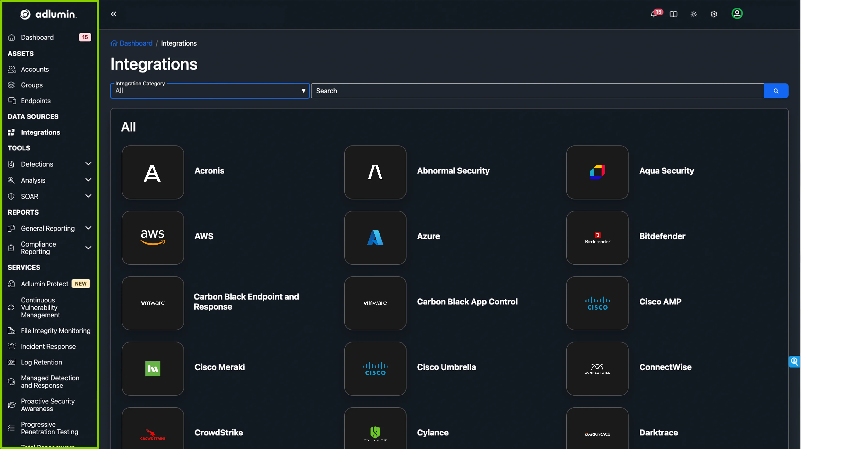Open the Darktrace logo tile
Screen dimensions: 868x449
pyautogui.click(x=597, y=428)
